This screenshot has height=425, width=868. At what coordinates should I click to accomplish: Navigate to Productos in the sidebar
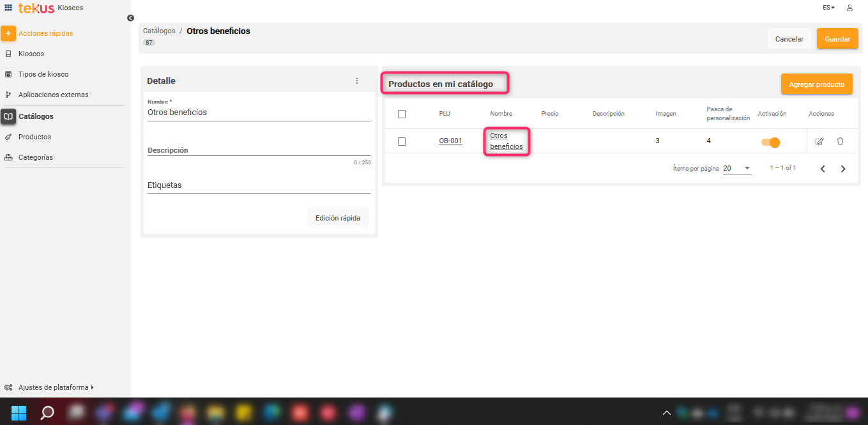tap(34, 137)
